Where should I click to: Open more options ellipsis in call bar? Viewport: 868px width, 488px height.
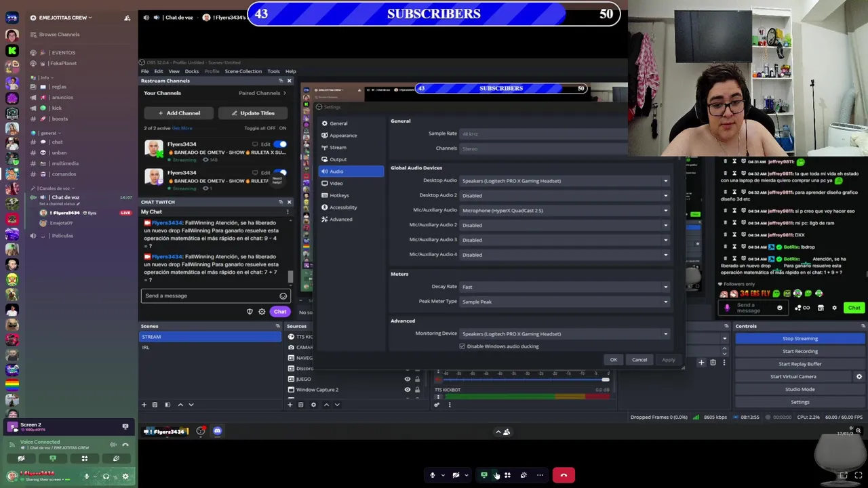540,475
